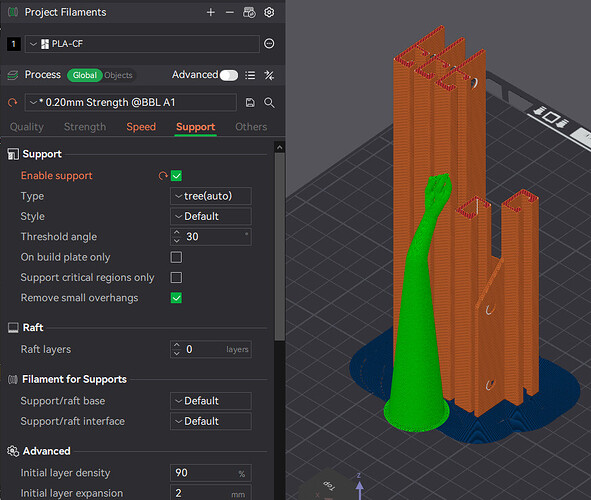The width and height of the screenshot is (591, 500).
Task: Search process settings magnifier icon
Action: pyautogui.click(x=269, y=102)
